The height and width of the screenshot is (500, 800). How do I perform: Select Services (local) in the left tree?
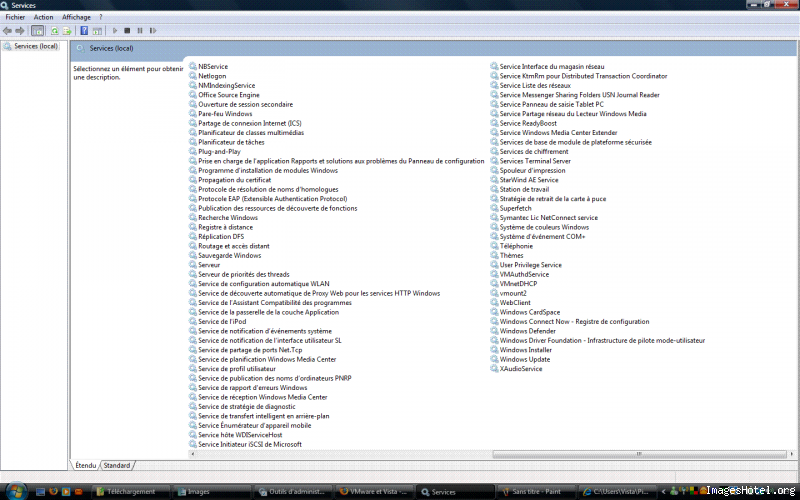35,46
